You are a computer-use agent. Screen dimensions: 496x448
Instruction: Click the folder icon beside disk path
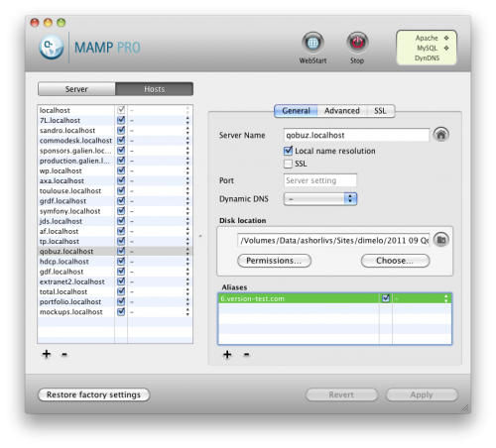(x=441, y=240)
